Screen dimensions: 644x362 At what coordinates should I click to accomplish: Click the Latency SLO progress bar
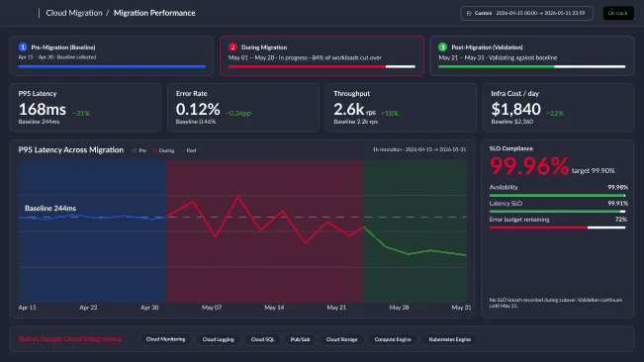pos(557,212)
